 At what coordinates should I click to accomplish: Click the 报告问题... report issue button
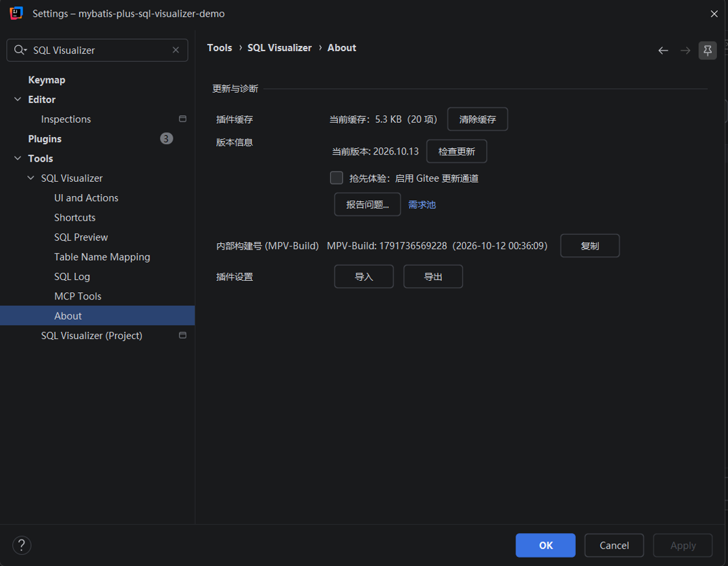coord(368,204)
